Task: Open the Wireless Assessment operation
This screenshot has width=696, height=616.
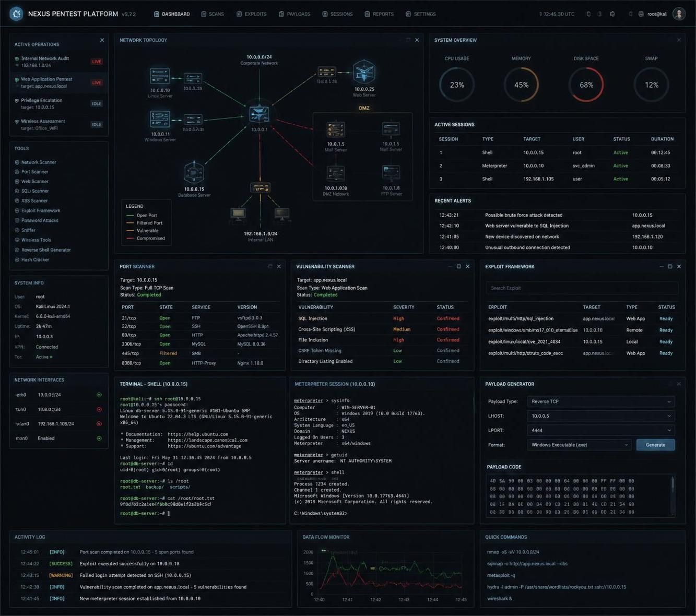Action: [58, 124]
